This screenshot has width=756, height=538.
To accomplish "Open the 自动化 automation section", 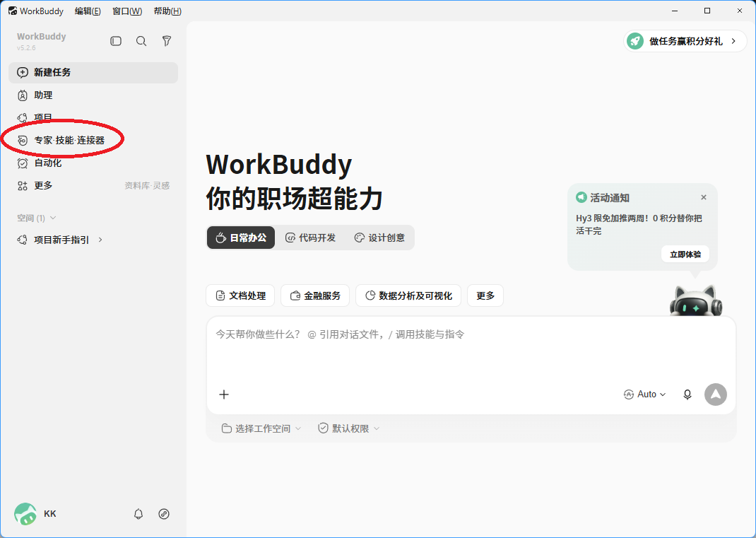I will [93, 163].
